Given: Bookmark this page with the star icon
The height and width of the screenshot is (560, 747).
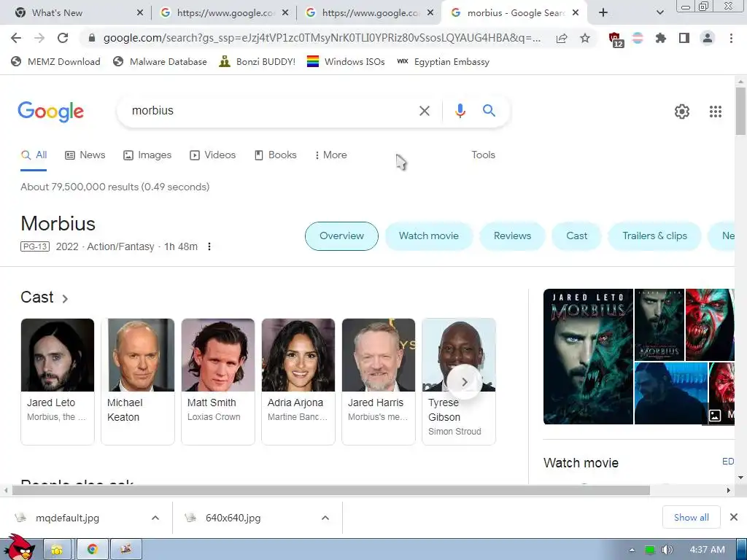Looking at the screenshot, I should (585, 38).
